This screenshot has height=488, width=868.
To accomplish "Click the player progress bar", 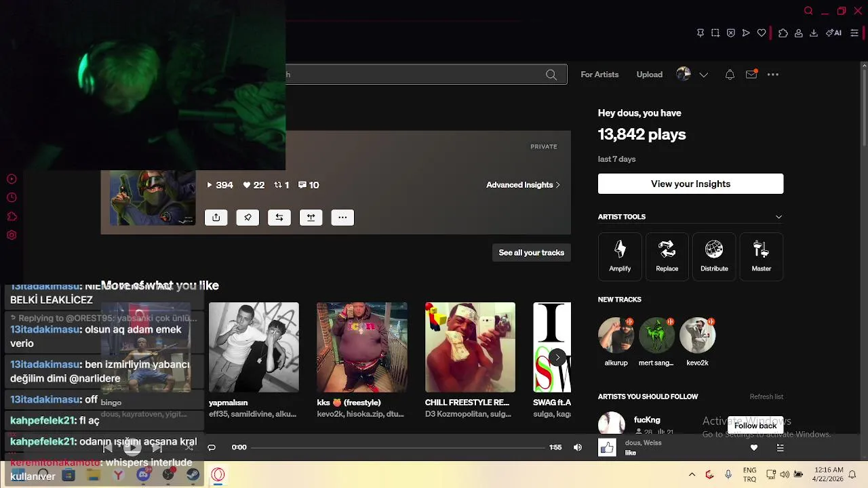I will point(398,447).
